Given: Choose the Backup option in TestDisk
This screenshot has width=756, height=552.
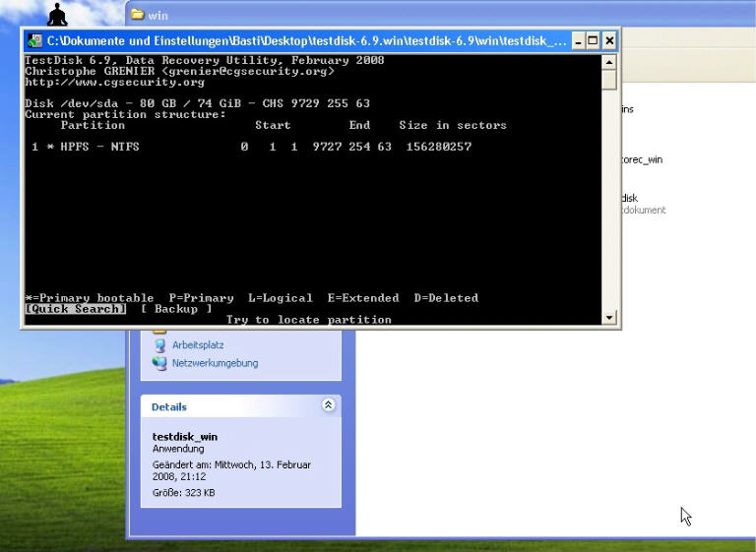Looking at the screenshot, I should pos(176,309).
